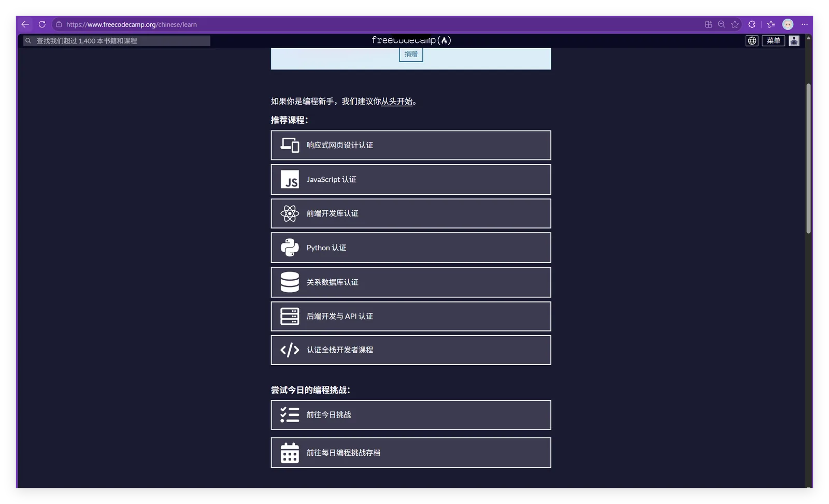The height and width of the screenshot is (504, 829).
Task: Click the page vertical scrollbar thumb
Action: pos(808,158)
